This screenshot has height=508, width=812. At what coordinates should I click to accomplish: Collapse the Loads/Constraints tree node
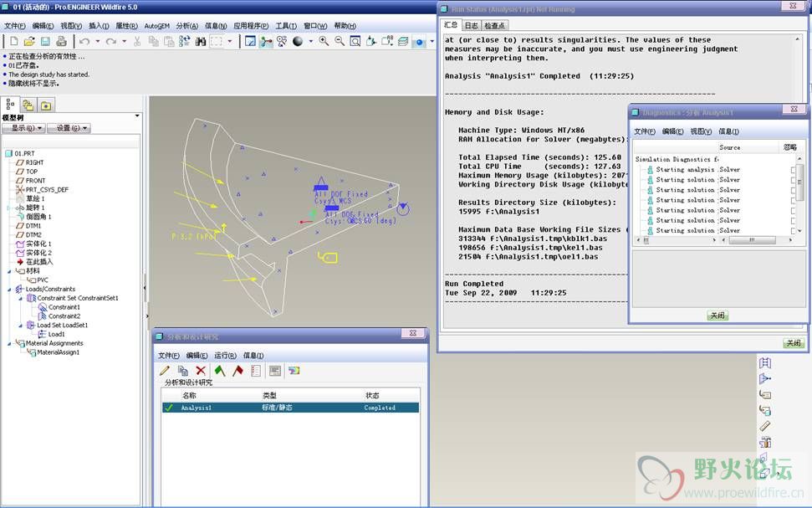(x=9, y=290)
